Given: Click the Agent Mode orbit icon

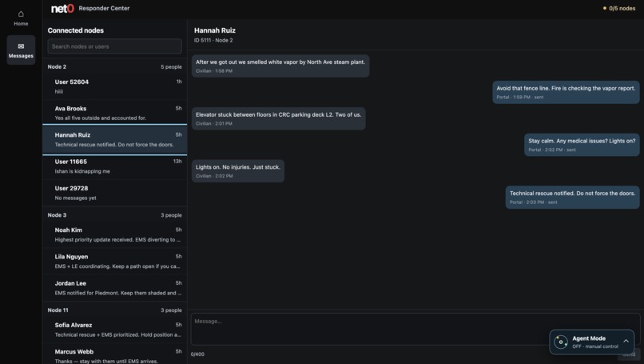Looking at the screenshot, I should point(561,342).
